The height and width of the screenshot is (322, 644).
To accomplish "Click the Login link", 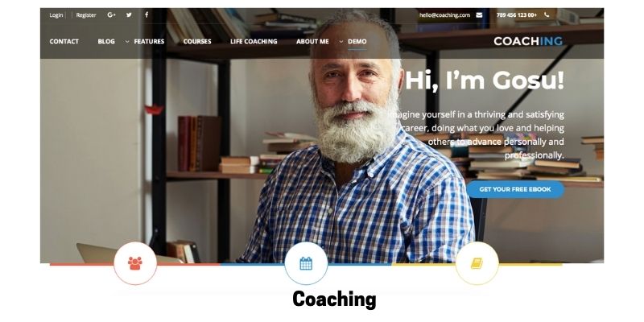I will pos(56,15).
